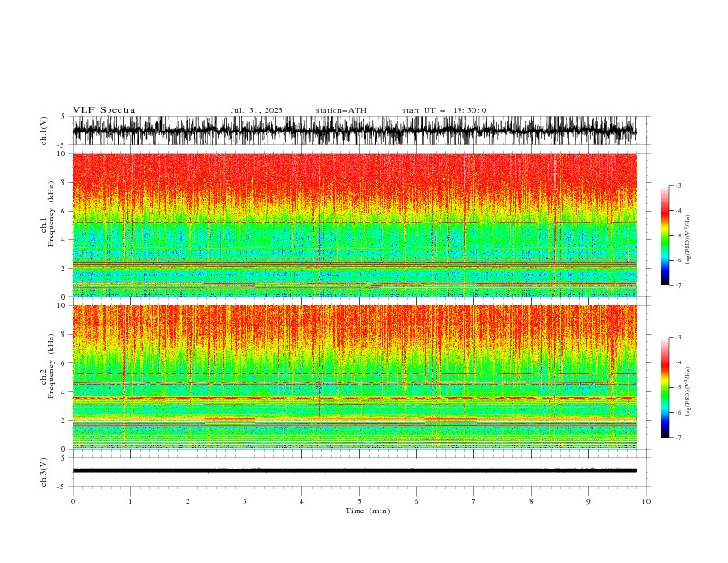The width and height of the screenshot is (728, 563).
Task: Click the ch.3 flat waveform trace
Action: point(354,471)
